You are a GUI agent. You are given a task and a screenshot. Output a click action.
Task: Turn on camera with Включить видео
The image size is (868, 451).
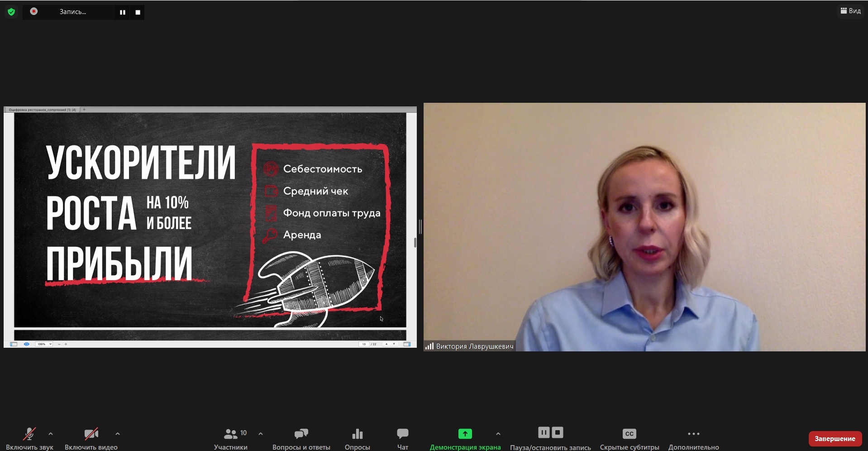pos(91,434)
